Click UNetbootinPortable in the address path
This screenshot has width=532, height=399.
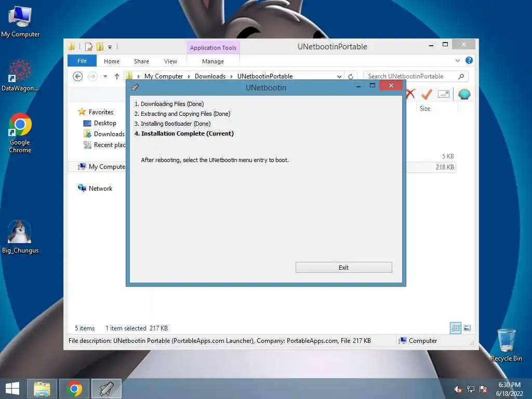[264, 76]
